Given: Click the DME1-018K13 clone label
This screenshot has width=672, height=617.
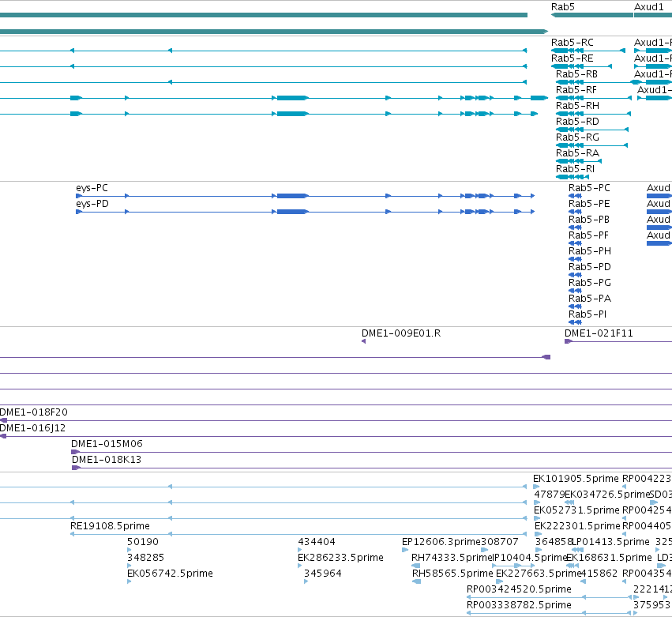Looking at the screenshot, I should 107,461.
